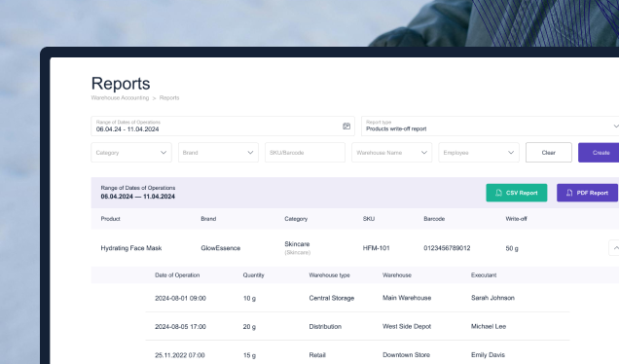Click the 2024-08-01 09:00 operation date
Image resolution: width=619 pixels, height=364 pixels.
180,298
